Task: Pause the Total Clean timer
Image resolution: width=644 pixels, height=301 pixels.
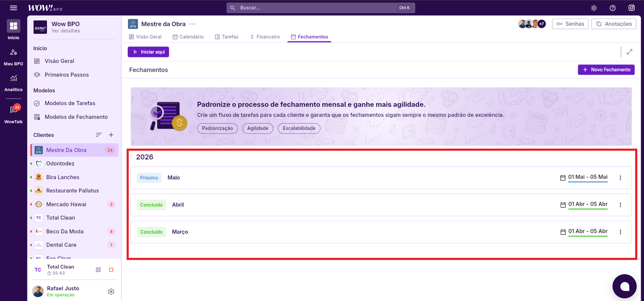Action: (x=98, y=270)
